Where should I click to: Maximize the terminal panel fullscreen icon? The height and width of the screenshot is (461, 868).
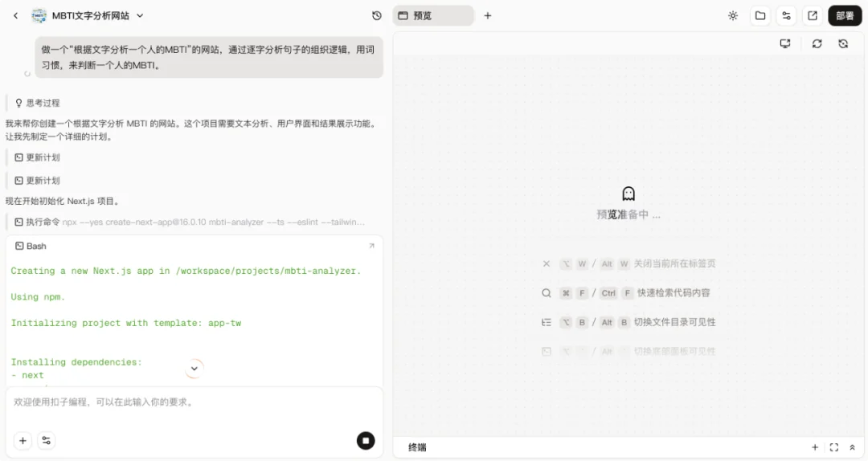pos(834,447)
